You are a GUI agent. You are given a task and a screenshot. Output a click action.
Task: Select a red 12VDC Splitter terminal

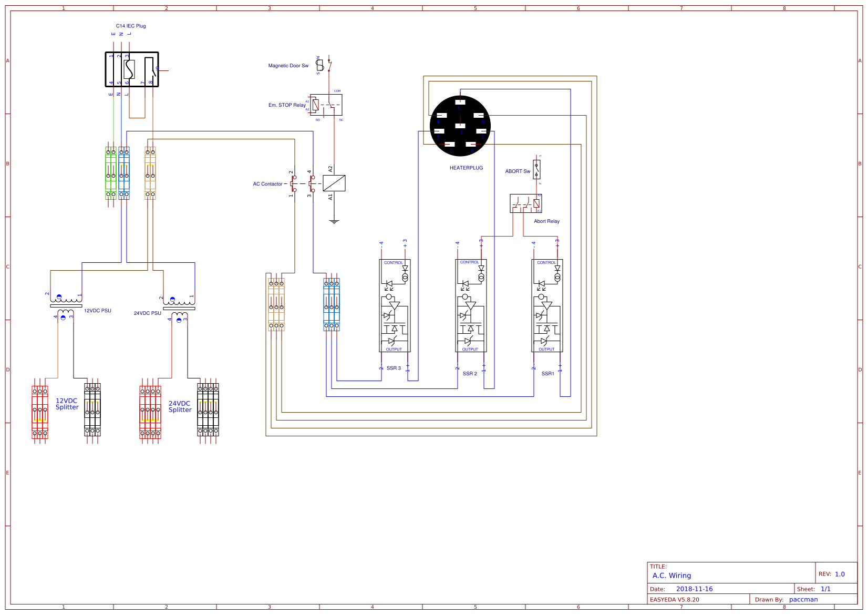tap(39, 410)
